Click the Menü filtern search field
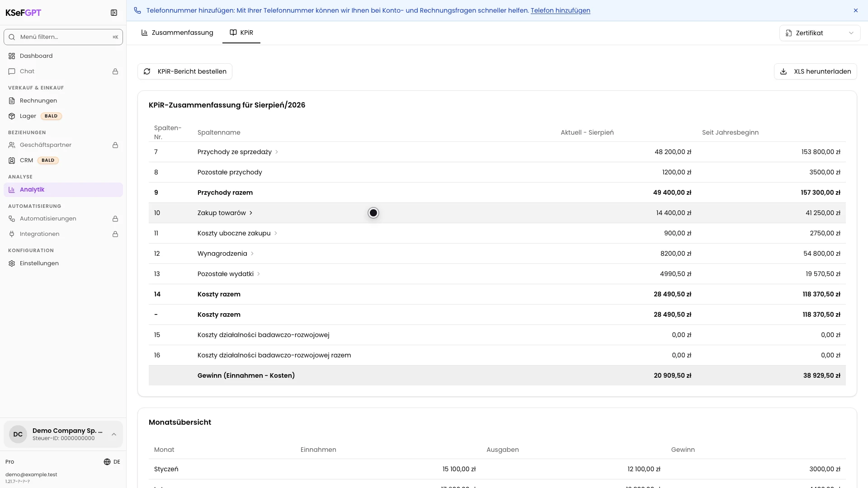Image resolution: width=868 pixels, height=488 pixels. (x=63, y=37)
